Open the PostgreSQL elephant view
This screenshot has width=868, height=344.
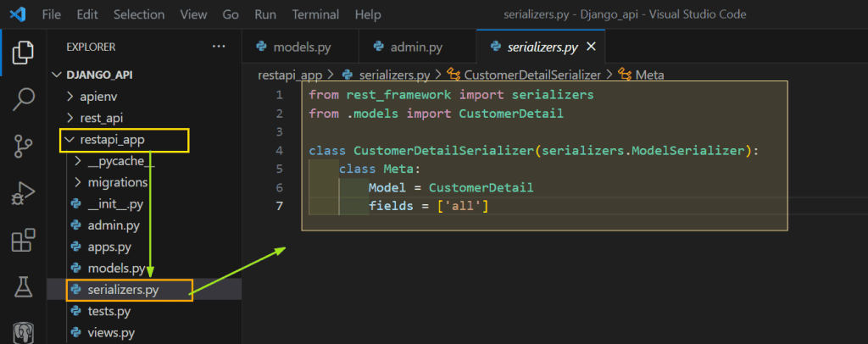click(x=23, y=332)
